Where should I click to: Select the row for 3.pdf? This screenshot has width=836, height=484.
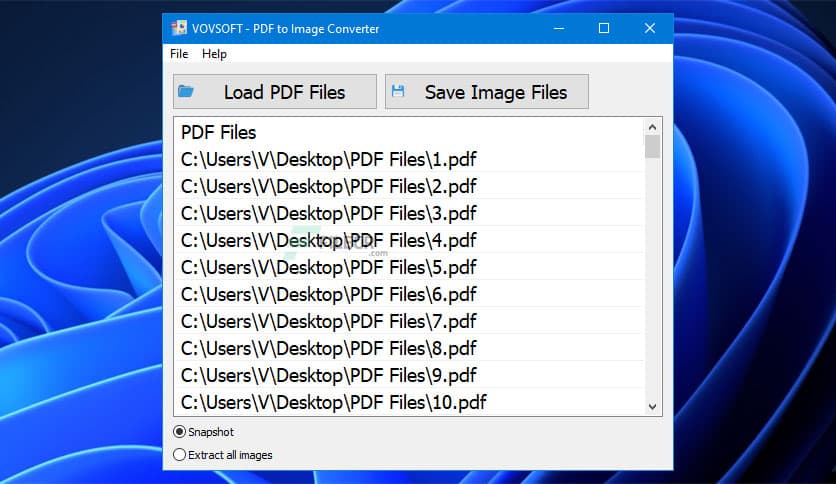click(409, 213)
